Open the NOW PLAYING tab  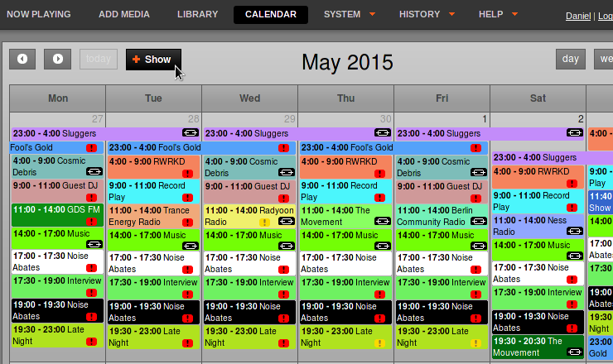39,14
